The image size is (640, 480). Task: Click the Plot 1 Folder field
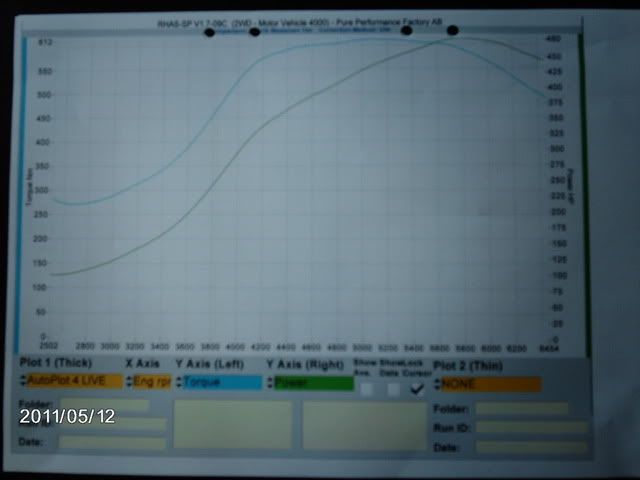pos(103,406)
